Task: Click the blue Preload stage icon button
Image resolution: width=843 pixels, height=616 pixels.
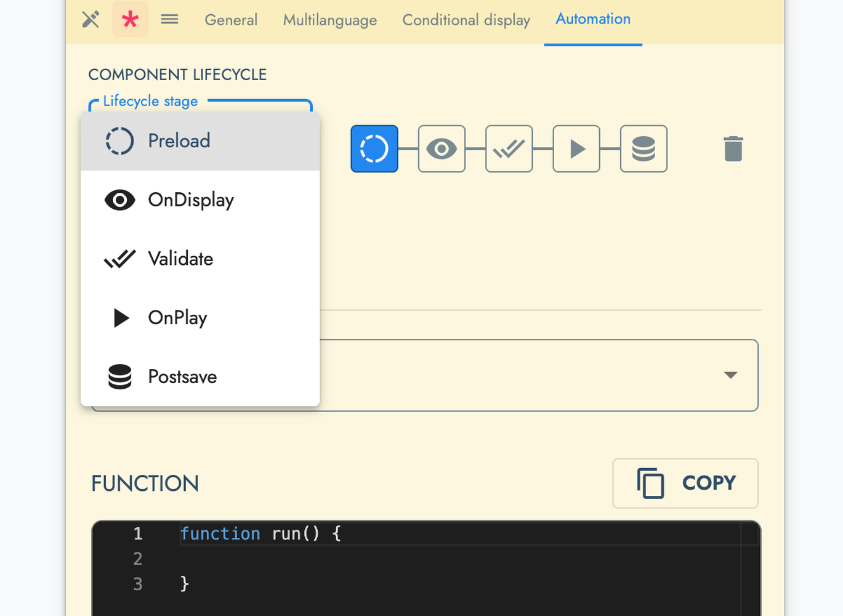Action: coord(374,149)
